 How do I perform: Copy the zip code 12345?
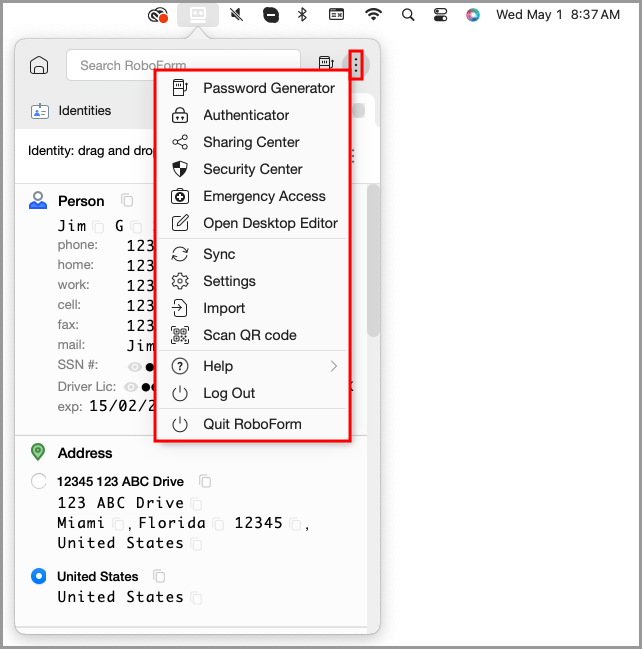[x=296, y=524]
